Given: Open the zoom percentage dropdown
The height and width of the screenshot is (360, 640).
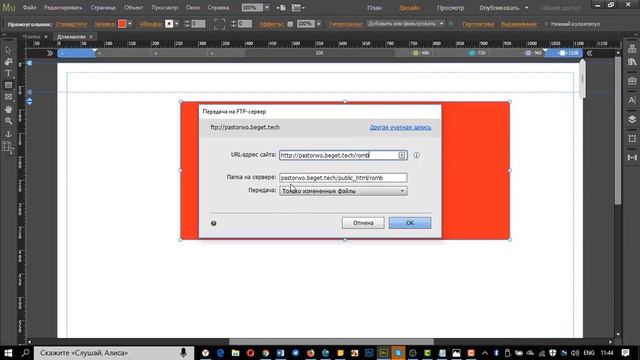Looking at the screenshot, I should pyautogui.click(x=267, y=8).
